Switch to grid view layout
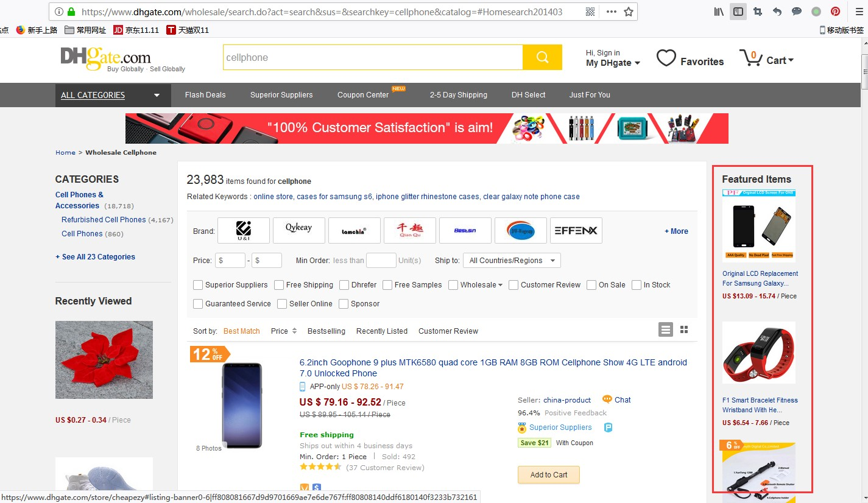 (x=684, y=329)
